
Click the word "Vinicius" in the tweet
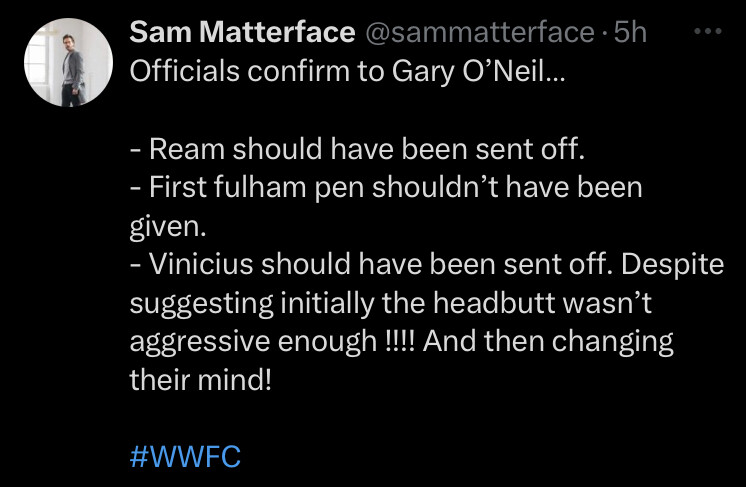pyautogui.click(x=201, y=264)
